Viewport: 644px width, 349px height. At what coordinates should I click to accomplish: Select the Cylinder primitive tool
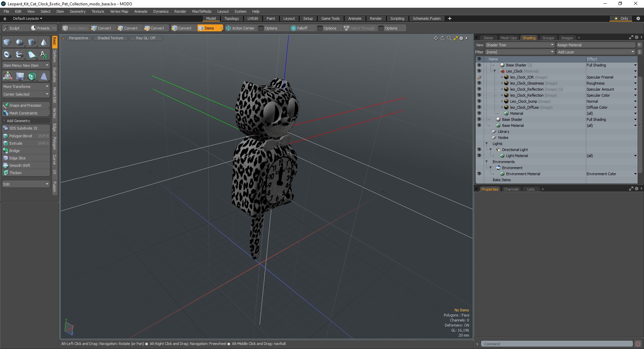pos(32,42)
